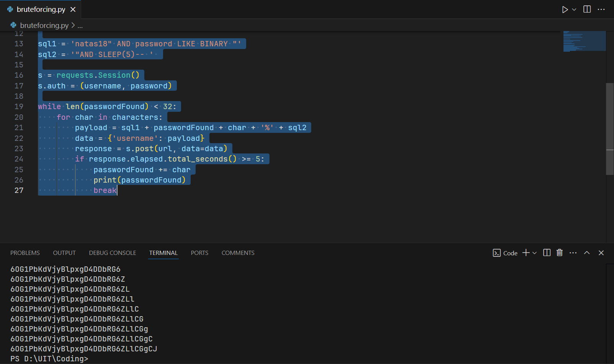Split the terminal pane
Screen dimensions: 614x364
click(x=547, y=253)
